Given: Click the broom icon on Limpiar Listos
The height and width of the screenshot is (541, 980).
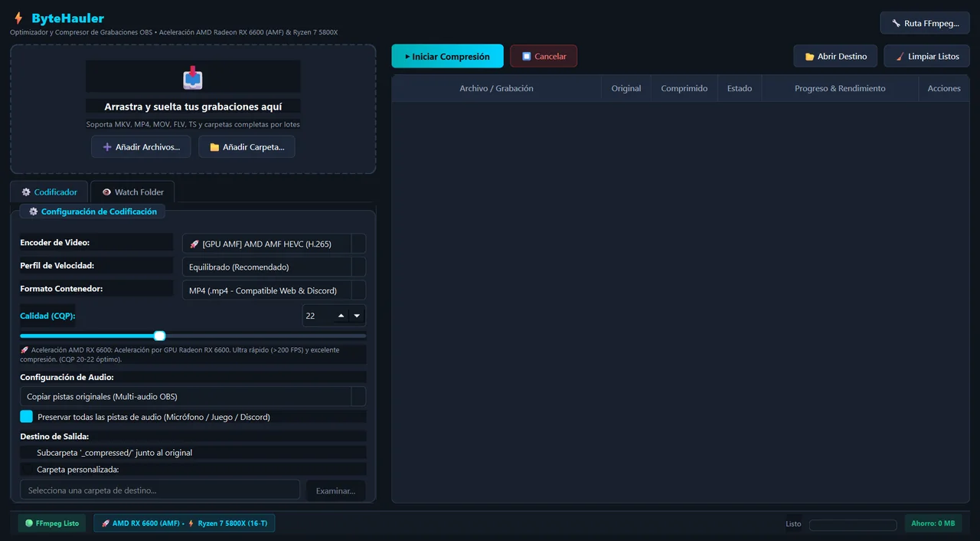Looking at the screenshot, I should point(900,57).
